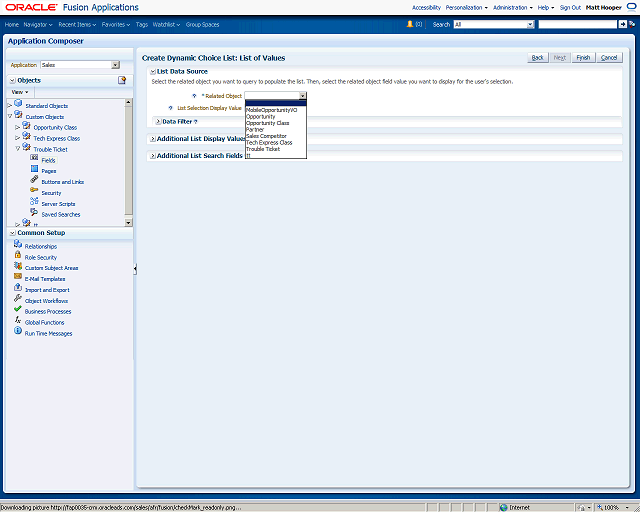The width and height of the screenshot is (640, 512).
Task: Click the Custom Subject Areas icon
Action: (x=18, y=265)
